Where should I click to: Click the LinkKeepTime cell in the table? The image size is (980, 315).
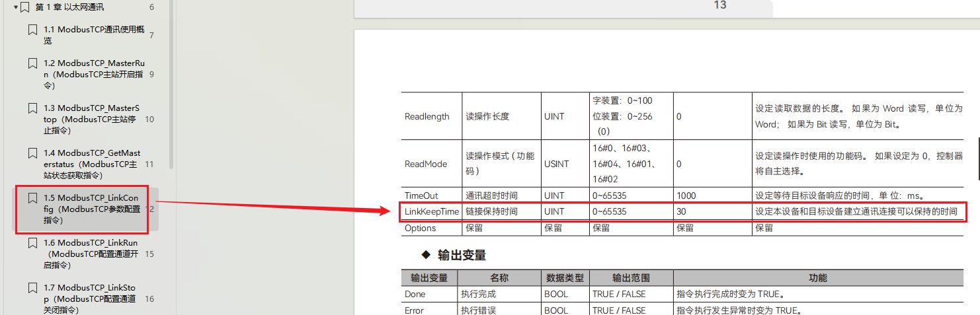point(431,212)
